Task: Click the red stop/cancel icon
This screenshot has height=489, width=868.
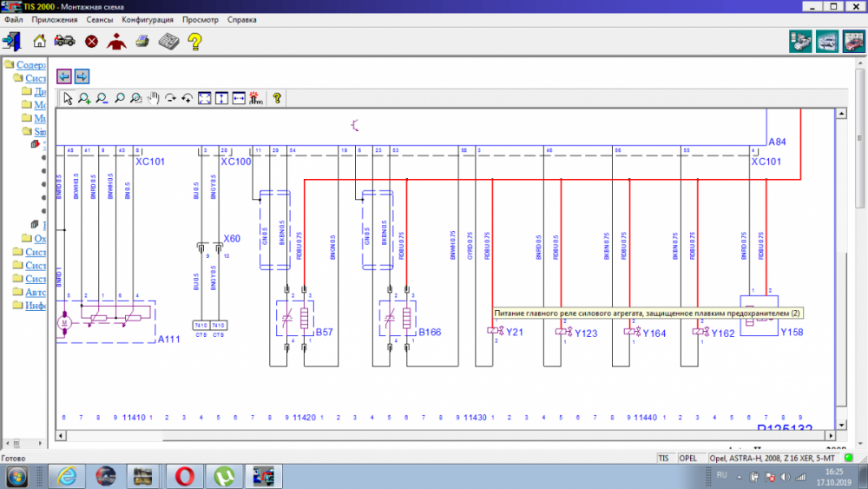Action: click(x=91, y=42)
